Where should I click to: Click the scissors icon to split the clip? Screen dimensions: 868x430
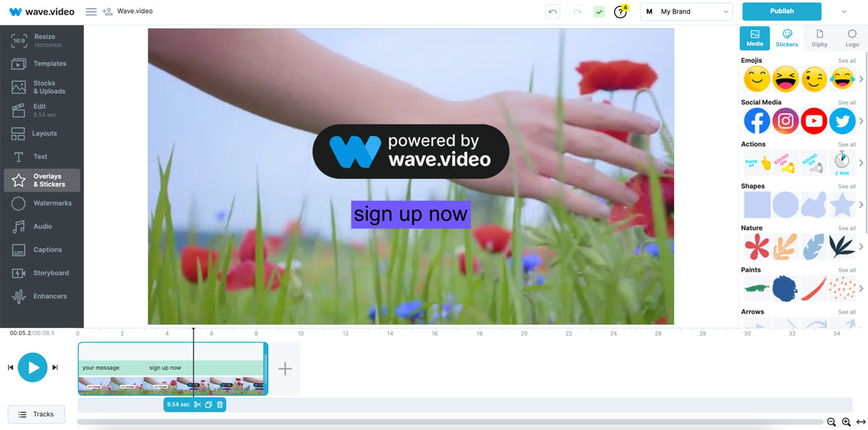tap(197, 405)
